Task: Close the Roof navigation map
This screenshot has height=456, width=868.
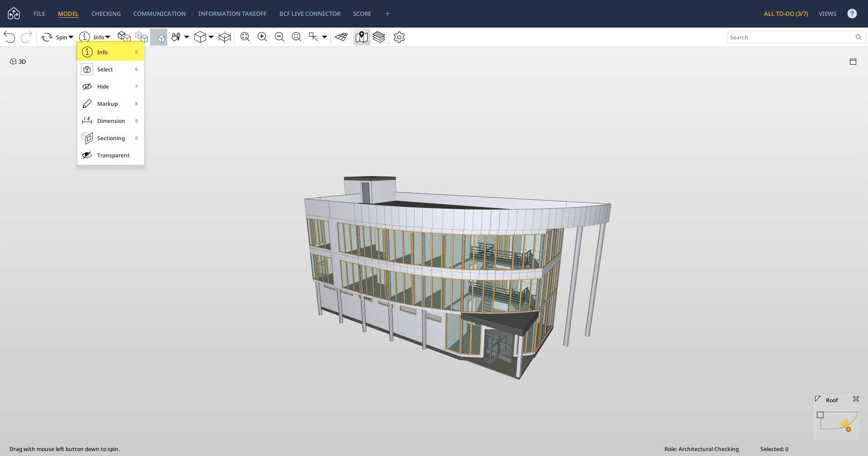Action: tap(856, 399)
